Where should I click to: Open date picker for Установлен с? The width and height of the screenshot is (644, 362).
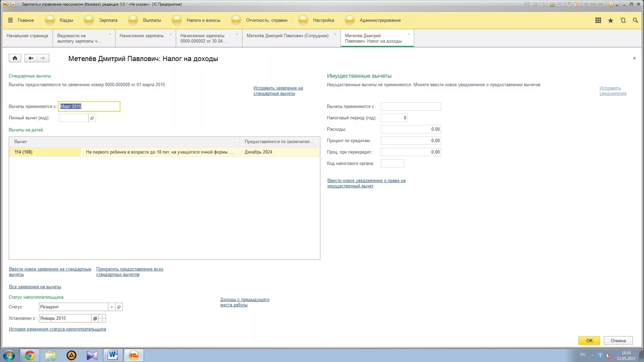pyautogui.click(x=95, y=318)
